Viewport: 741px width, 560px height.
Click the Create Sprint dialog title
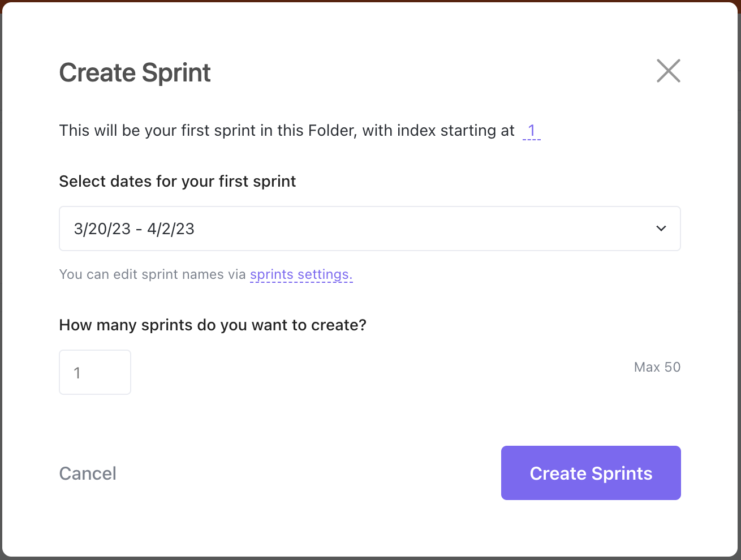click(x=134, y=72)
